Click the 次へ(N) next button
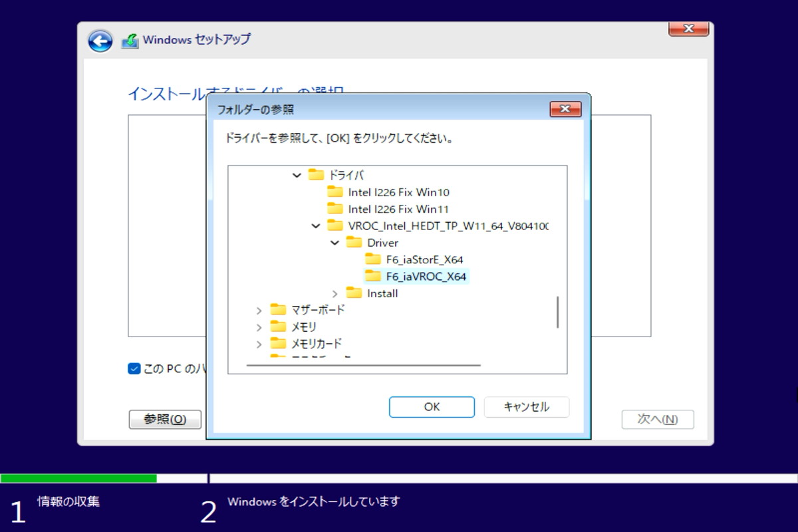This screenshot has width=798, height=532. 658,420
